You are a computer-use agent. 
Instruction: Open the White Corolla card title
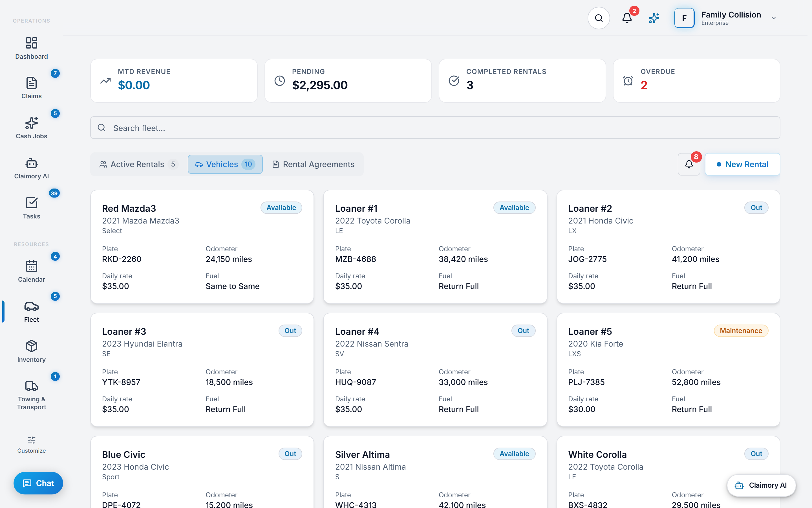click(x=597, y=454)
